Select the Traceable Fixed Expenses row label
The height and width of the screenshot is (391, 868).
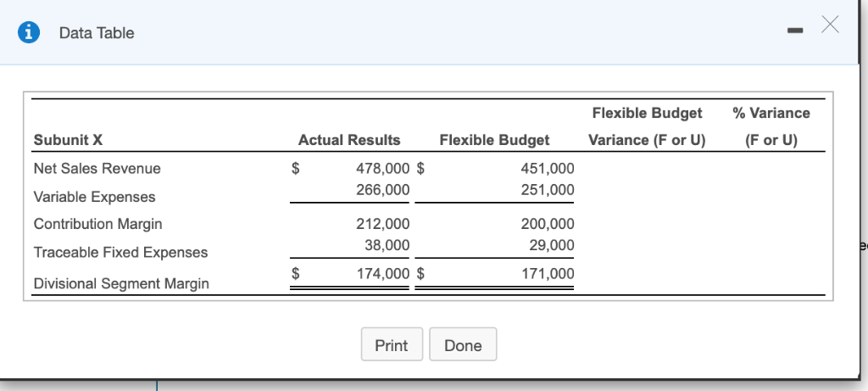pyautogui.click(x=120, y=253)
